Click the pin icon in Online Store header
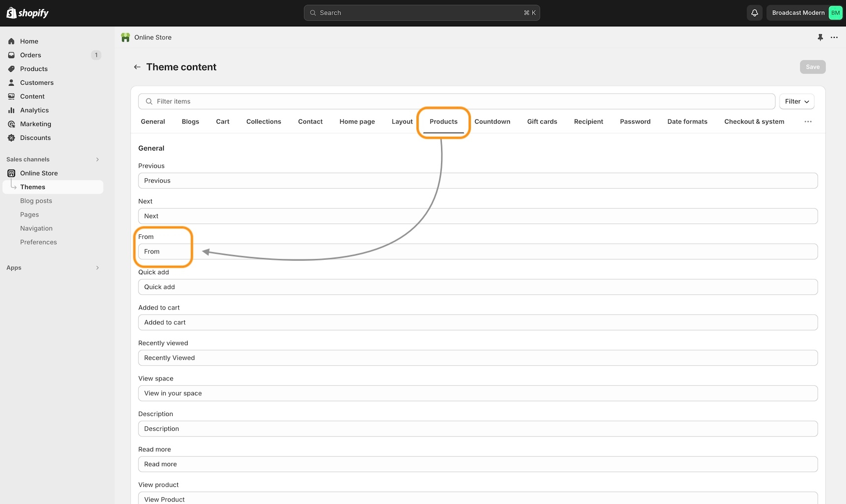This screenshot has height=504, width=846. [x=820, y=37]
